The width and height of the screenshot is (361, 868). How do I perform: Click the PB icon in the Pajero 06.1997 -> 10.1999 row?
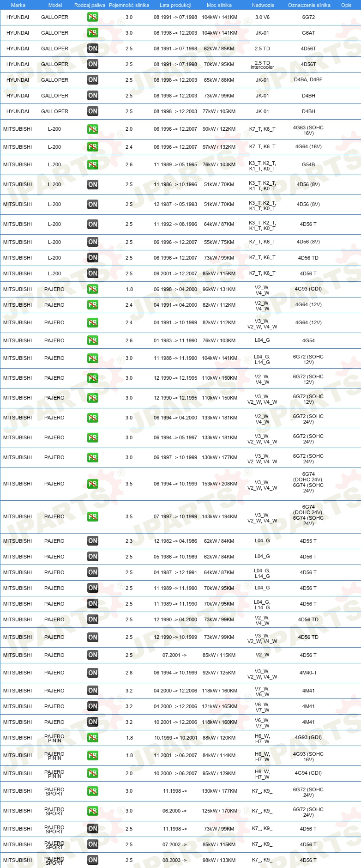click(x=93, y=458)
